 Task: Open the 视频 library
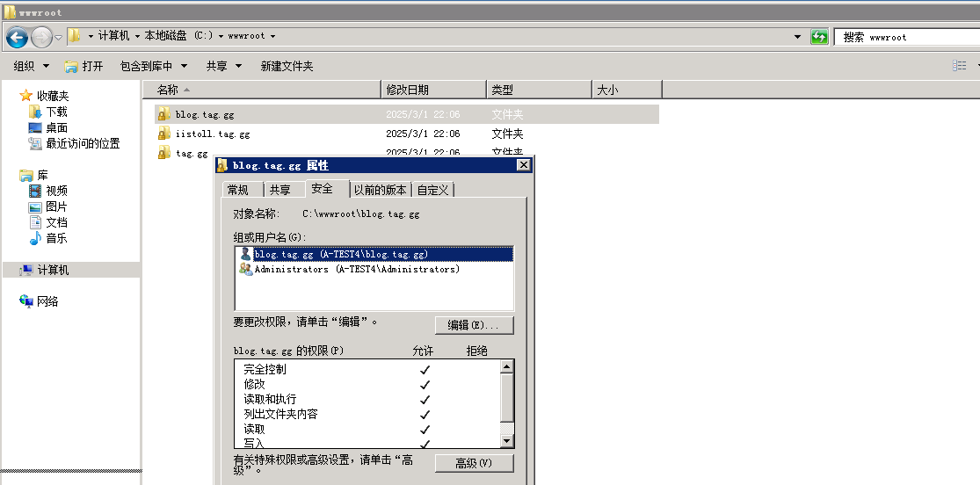(56, 191)
